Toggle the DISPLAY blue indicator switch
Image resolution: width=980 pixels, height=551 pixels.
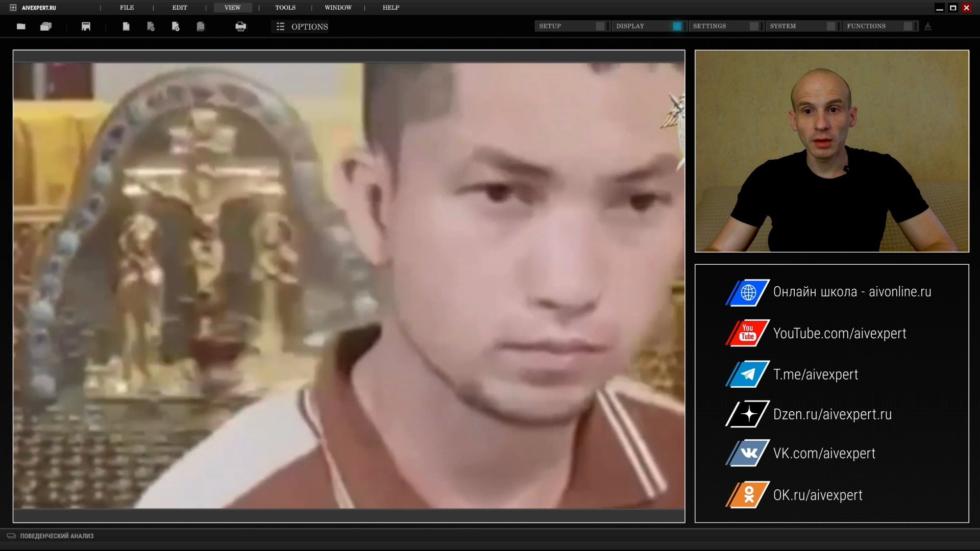click(677, 26)
